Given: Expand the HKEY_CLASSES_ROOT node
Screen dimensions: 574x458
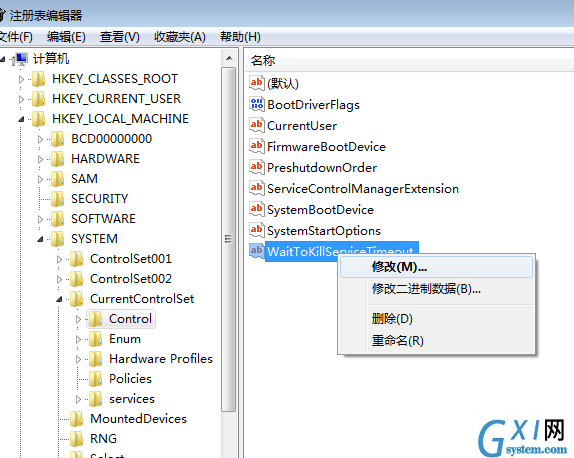Looking at the screenshot, I should coord(21,79).
